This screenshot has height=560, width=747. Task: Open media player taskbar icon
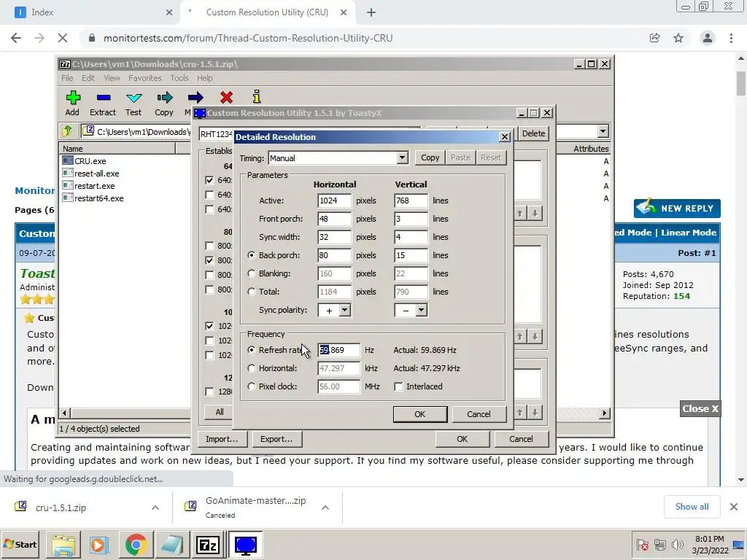tap(99, 544)
